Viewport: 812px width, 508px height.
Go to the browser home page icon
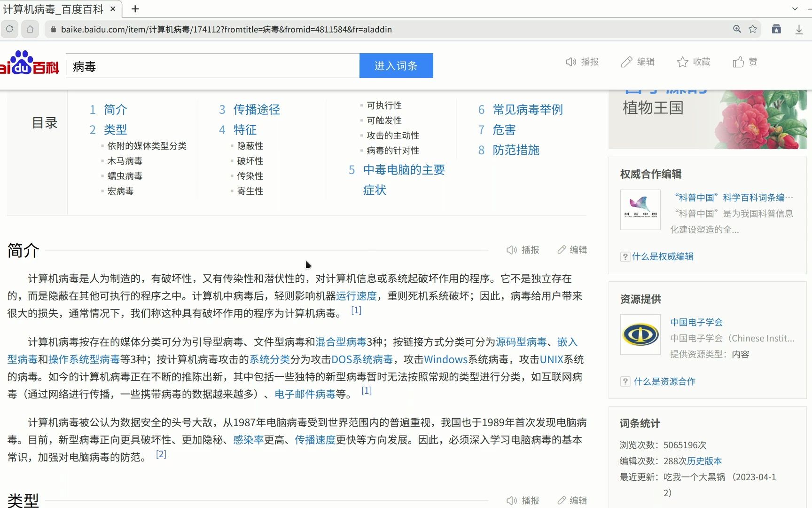pyautogui.click(x=30, y=29)
